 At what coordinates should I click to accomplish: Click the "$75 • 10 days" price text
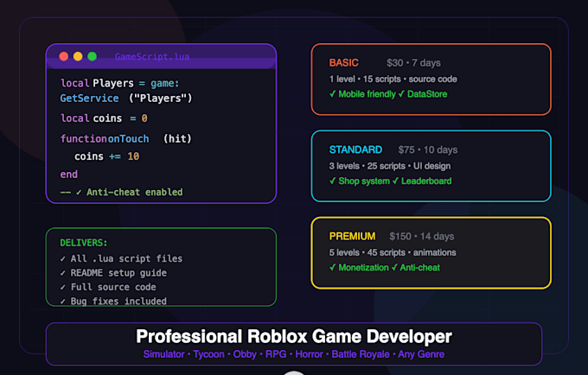click(x=428, y=149)
